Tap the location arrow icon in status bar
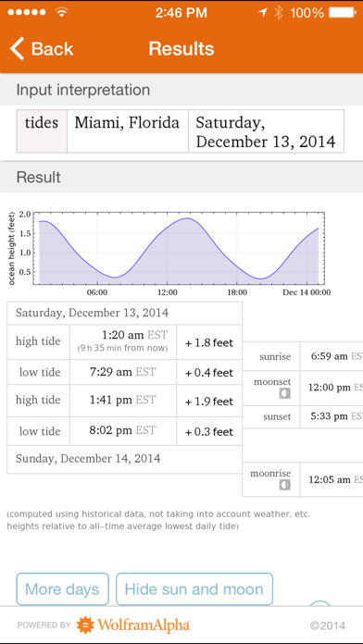The image size is (363, 644). click(262, 13)
